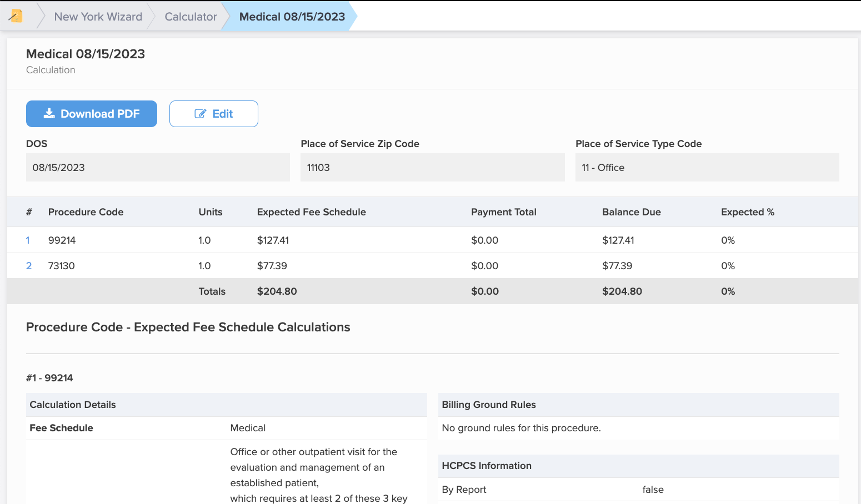The image size is (861, 504).
Task: Click the Balance Due column header
Action: 631,212
